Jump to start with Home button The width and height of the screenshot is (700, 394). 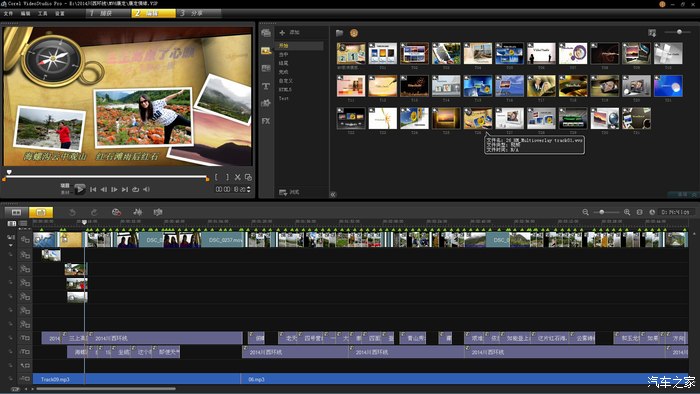coord(93,190)
